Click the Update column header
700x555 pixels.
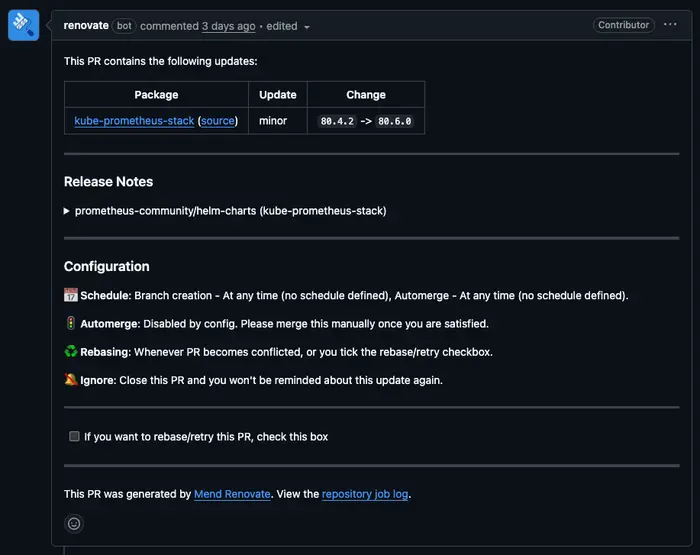click(278, 95)
